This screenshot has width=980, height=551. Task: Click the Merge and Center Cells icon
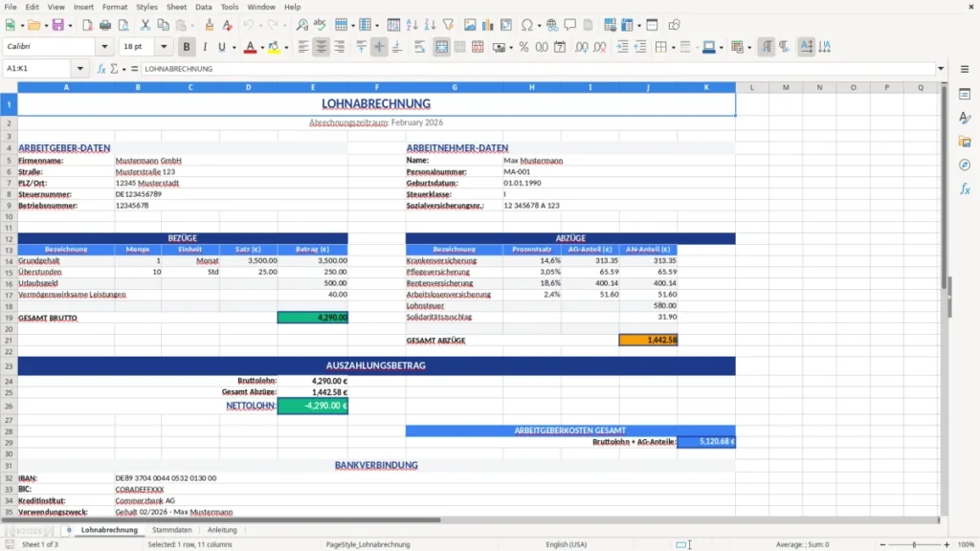(x=442, y=47)
